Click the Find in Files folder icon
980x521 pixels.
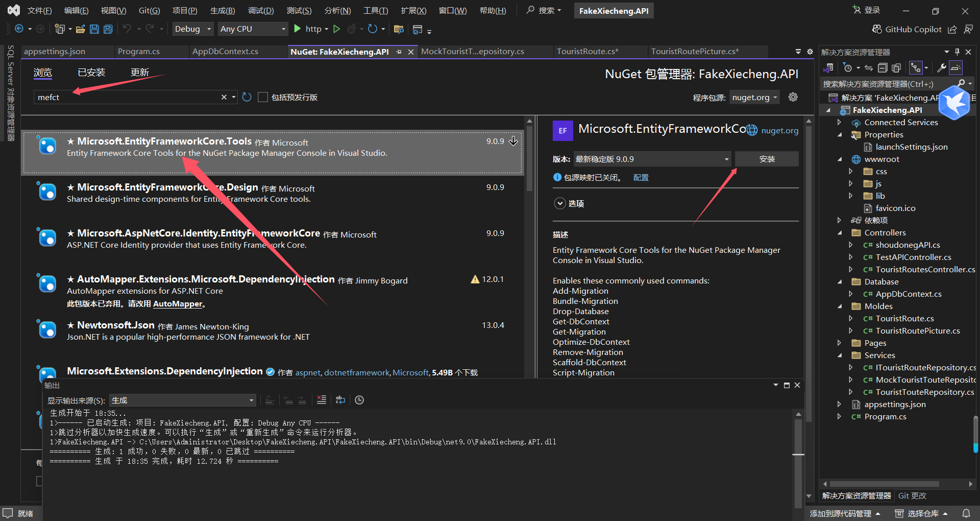[x=399, y=29]
